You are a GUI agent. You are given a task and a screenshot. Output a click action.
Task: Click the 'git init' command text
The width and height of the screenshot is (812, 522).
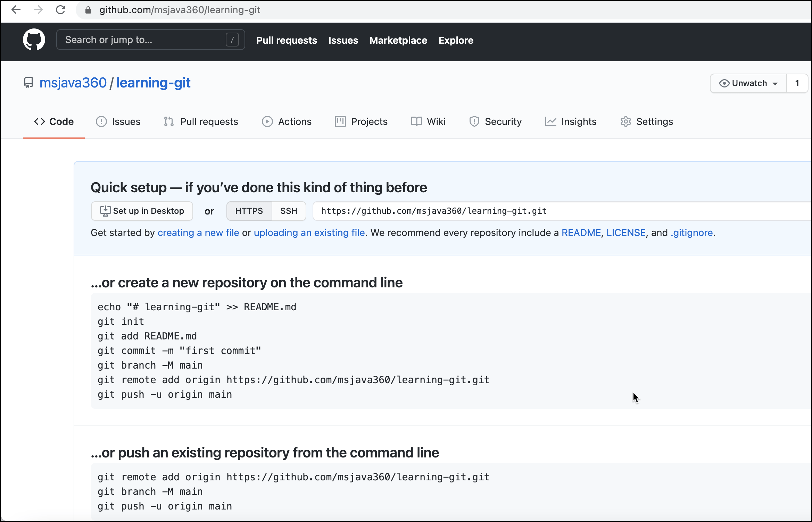pos(121,321)
